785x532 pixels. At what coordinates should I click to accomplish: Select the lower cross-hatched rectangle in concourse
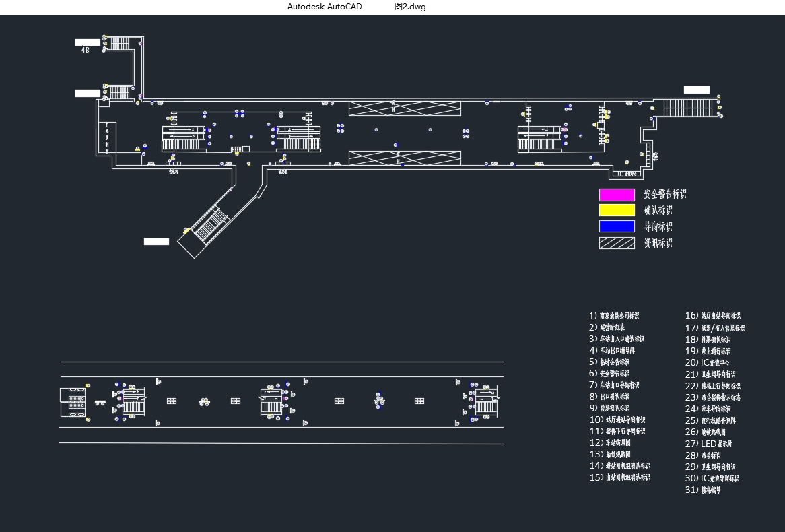pyautogui.click(x=405, y=158)
